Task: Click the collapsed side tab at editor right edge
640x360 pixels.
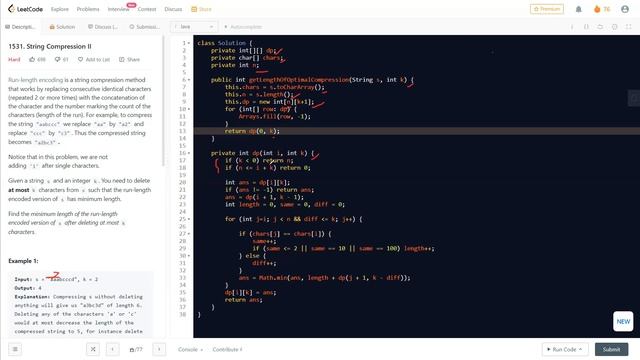Action: 633,98
